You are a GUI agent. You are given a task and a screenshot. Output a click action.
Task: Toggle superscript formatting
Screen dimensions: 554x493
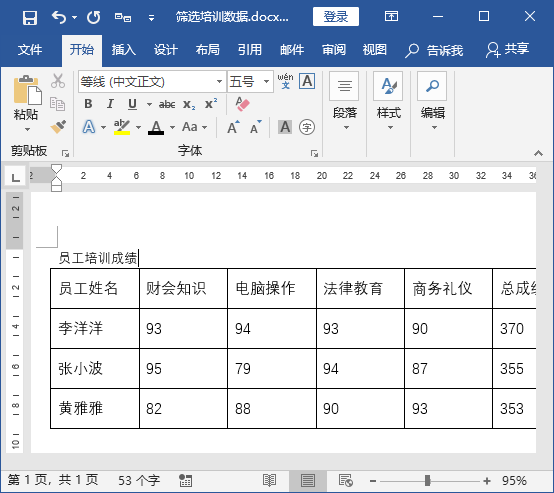211,104
